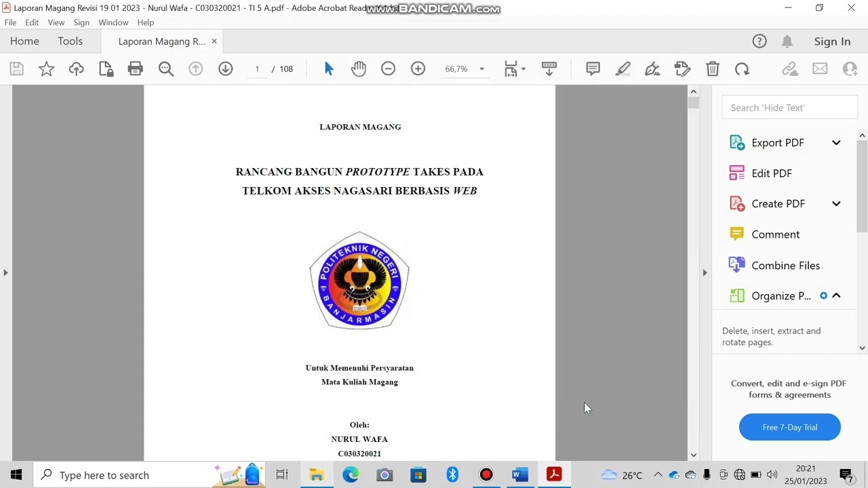Open Microsoft Word from the taskbar

click(x=520, y=475)
